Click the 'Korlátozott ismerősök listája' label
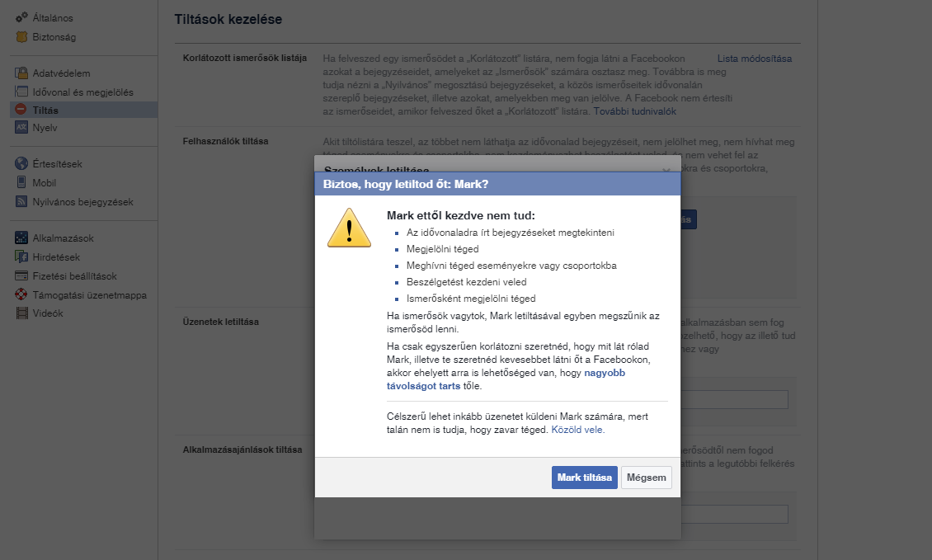 (x=245, y=58)
